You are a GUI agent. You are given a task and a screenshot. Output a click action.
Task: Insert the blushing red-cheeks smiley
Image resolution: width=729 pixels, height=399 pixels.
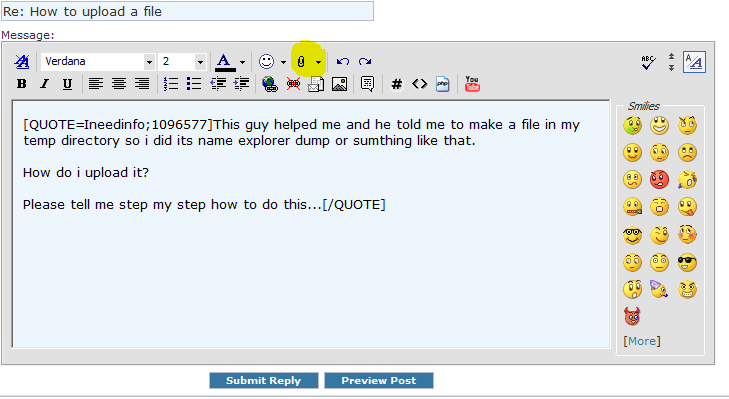pos(687,234)
